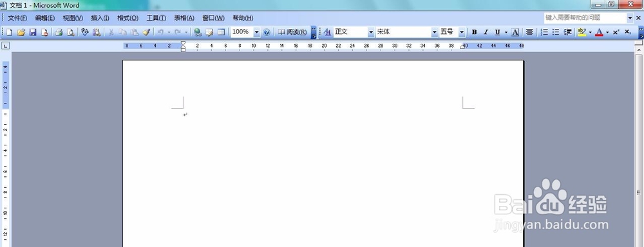The height and width of the screenshot is (247, 644).
Task: Expand the help question box dropdown
Action: [630, 18]
